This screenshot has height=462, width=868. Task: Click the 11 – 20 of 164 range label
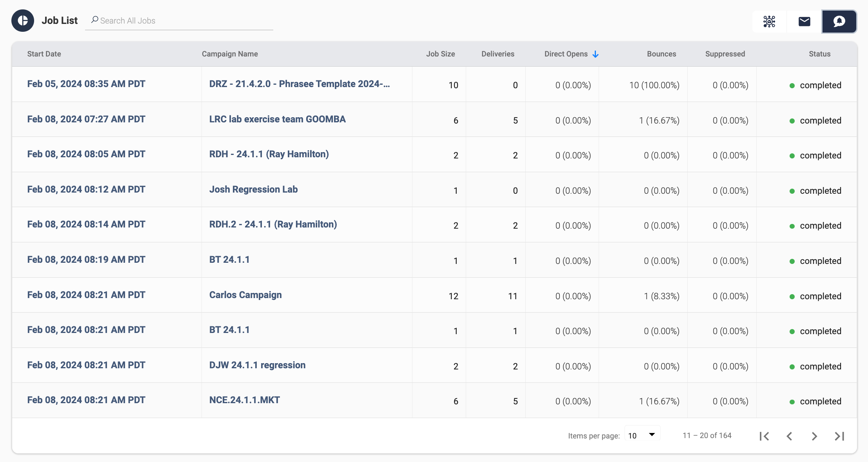point(707,435)
